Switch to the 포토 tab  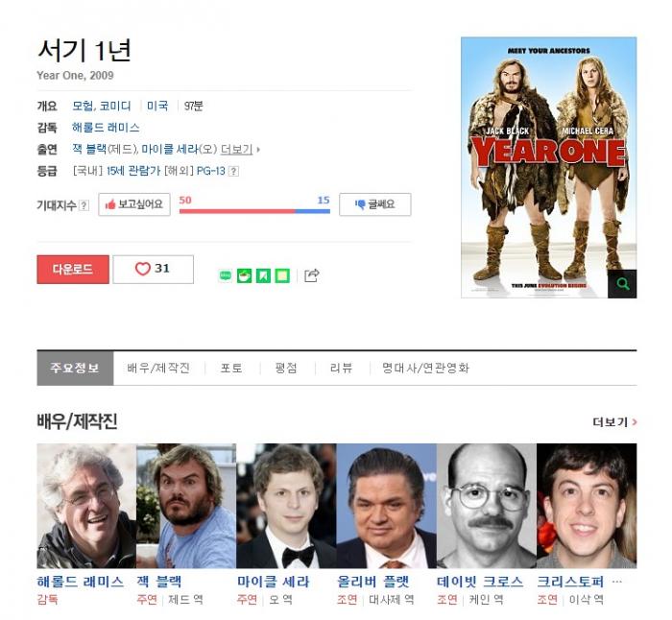pyautogui.click(x=231, y=368)
